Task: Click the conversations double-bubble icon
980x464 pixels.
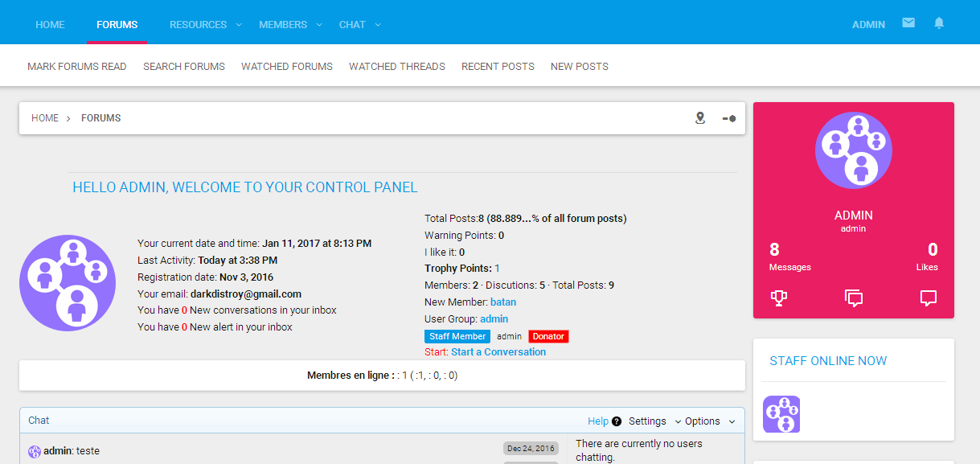Action: (x=853, y=298)
